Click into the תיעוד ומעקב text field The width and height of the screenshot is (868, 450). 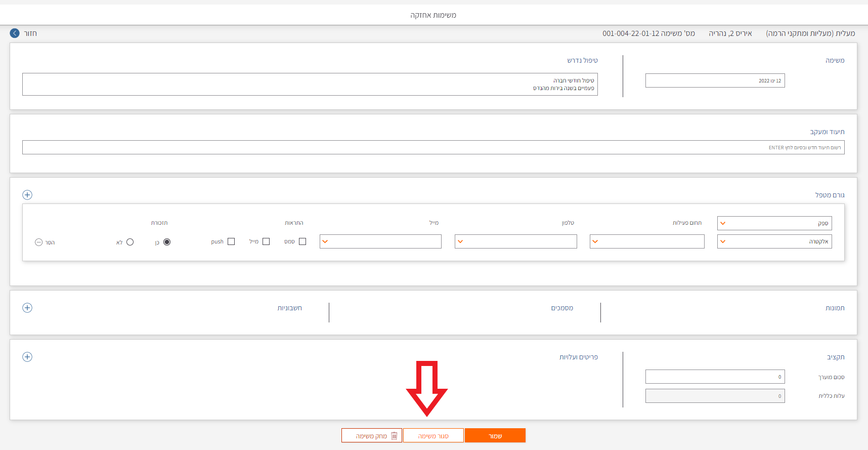pos(433,147)
